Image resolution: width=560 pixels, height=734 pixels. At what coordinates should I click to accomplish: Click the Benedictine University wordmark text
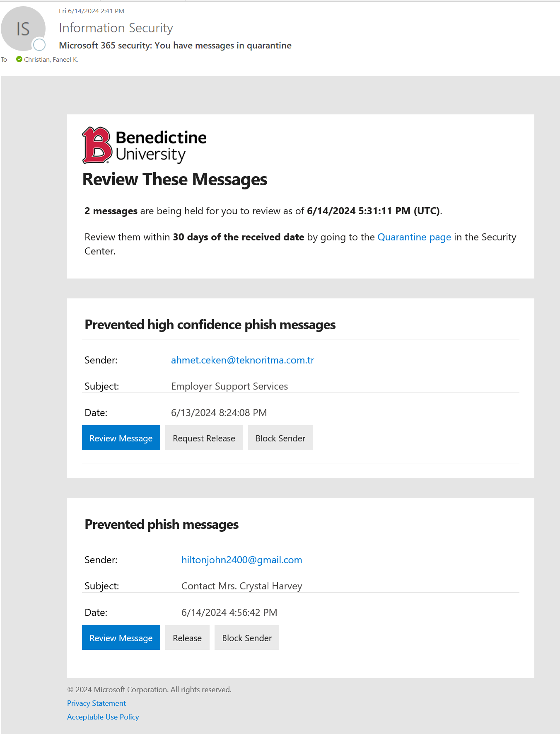[161, 145]
